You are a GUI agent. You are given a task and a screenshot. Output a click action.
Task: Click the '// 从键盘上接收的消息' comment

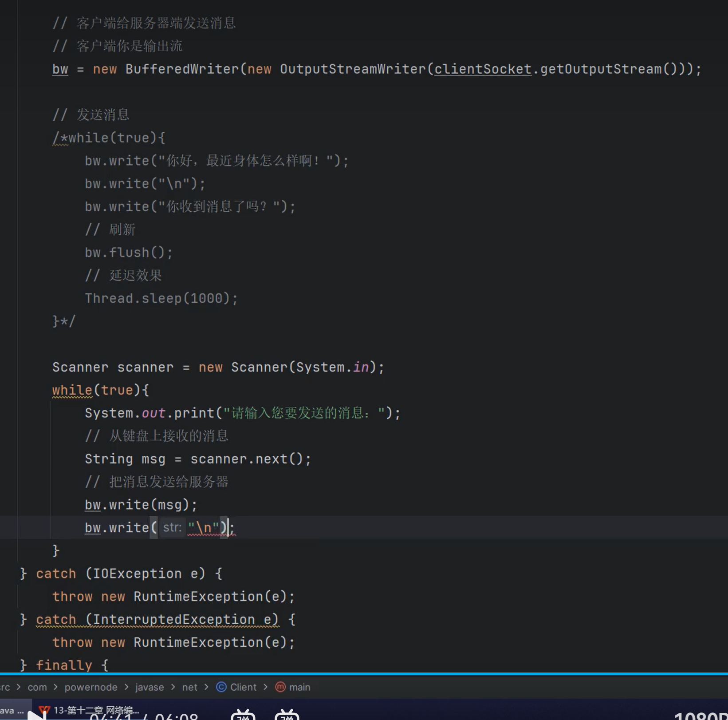pos(157,436)
